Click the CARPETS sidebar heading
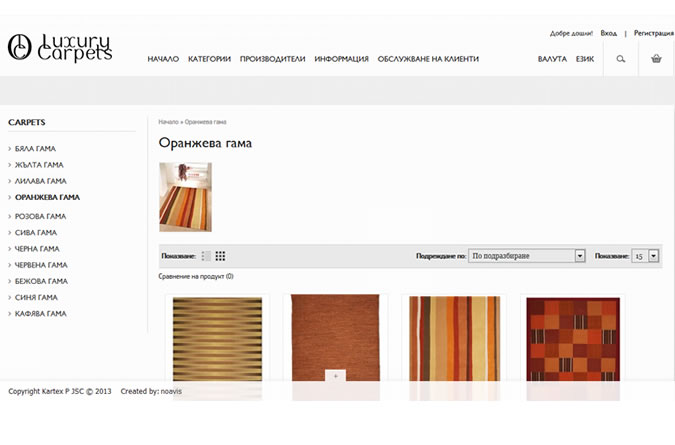Viewport: 675px width, 445px height. point(27,122)
